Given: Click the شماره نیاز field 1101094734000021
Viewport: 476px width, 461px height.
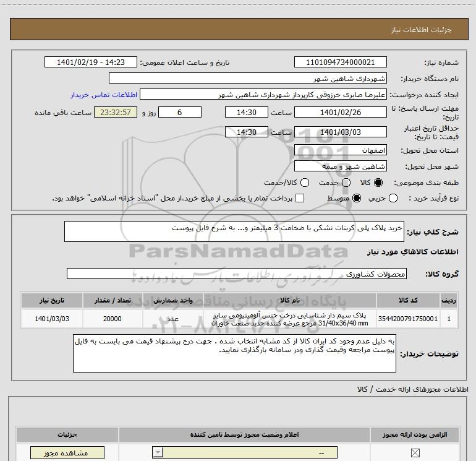Looking at the screenshot, I should coord(340,62).
